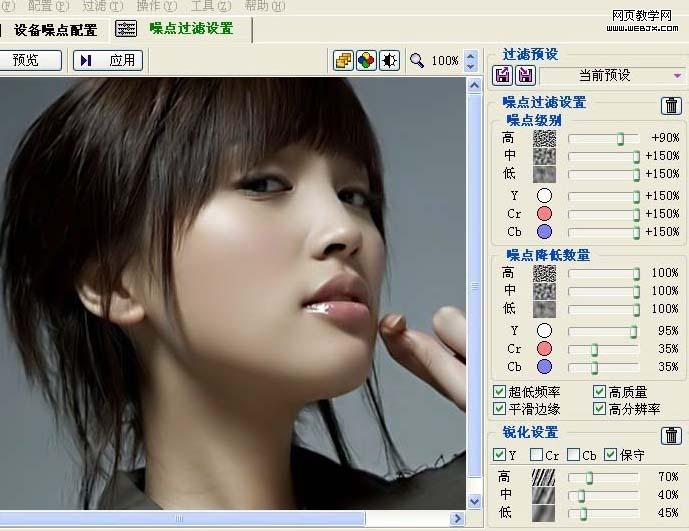
Task: Click 噪点级别 mid frequency texture icon
Action: coord(544,156)
